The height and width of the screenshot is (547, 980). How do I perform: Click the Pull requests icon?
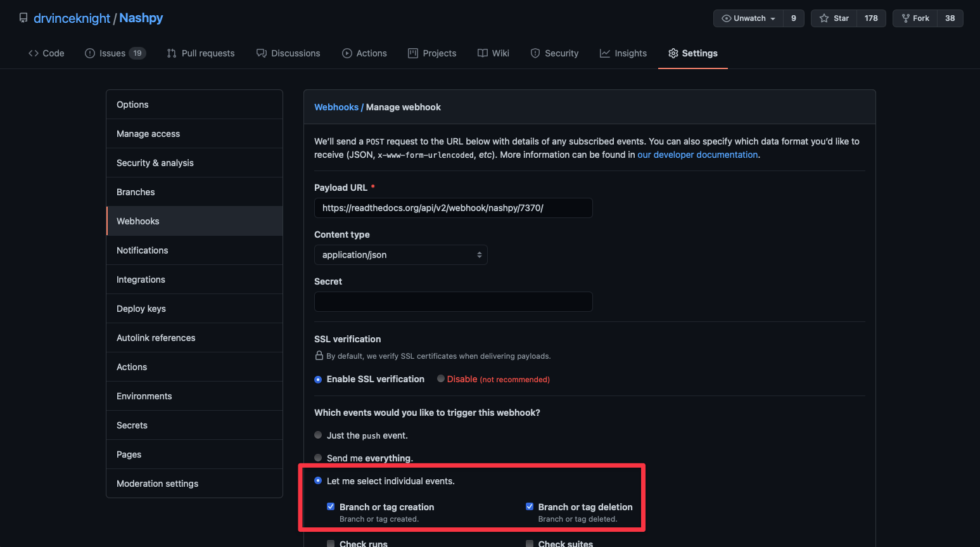pos(172,53)
